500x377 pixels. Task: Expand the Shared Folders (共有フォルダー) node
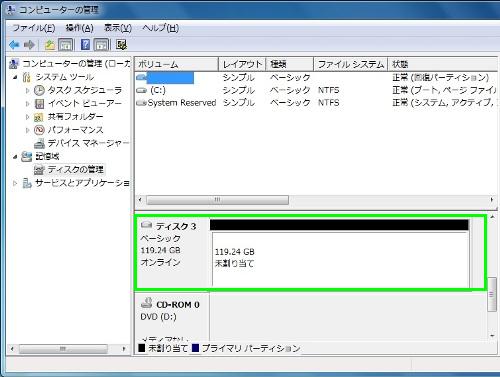point(28,117)
